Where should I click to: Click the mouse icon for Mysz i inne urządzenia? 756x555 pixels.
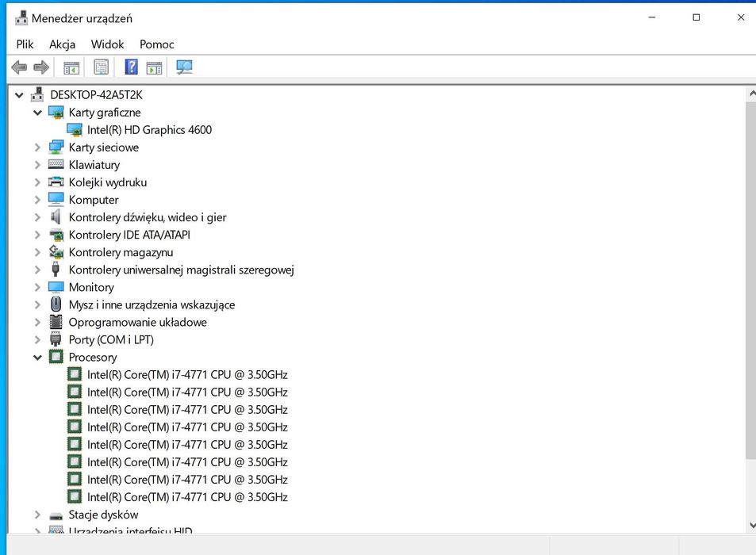point(56,304)
